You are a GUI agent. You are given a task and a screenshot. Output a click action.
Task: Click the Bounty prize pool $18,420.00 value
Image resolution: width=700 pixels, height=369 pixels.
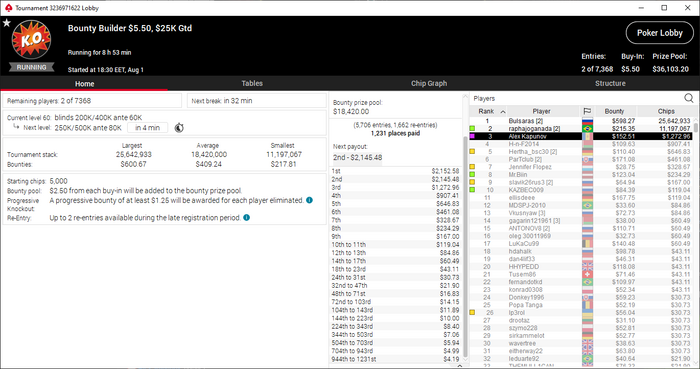click(x=351, y=112)
